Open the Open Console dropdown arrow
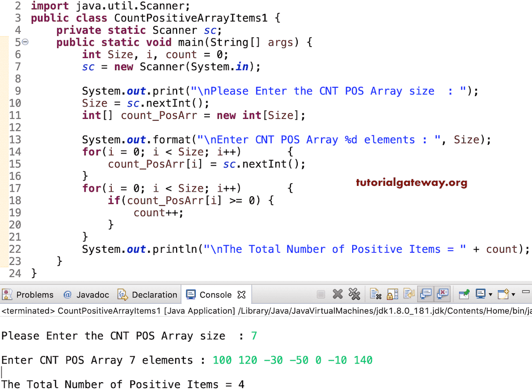This screenshot has height=392, width=532. tap(513, 294)
